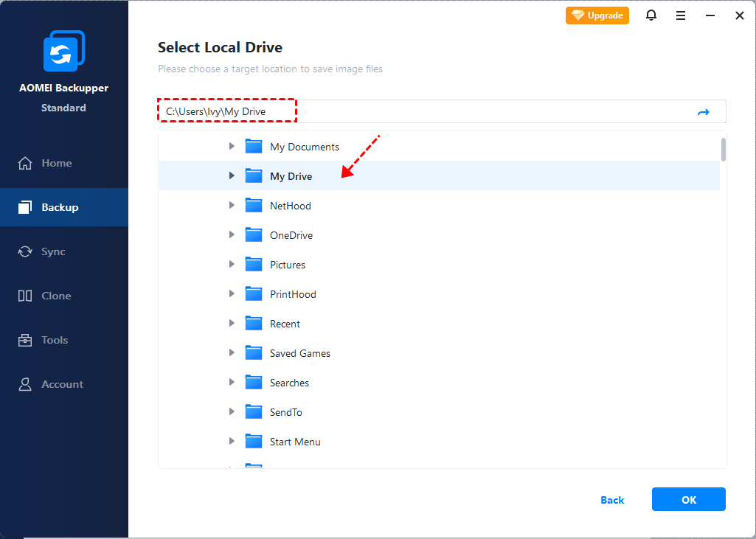Select the Recent folder label
Image resolution: width=756 pixels, height=539 pixels.
pyautogui.click(x=285, y=324)
